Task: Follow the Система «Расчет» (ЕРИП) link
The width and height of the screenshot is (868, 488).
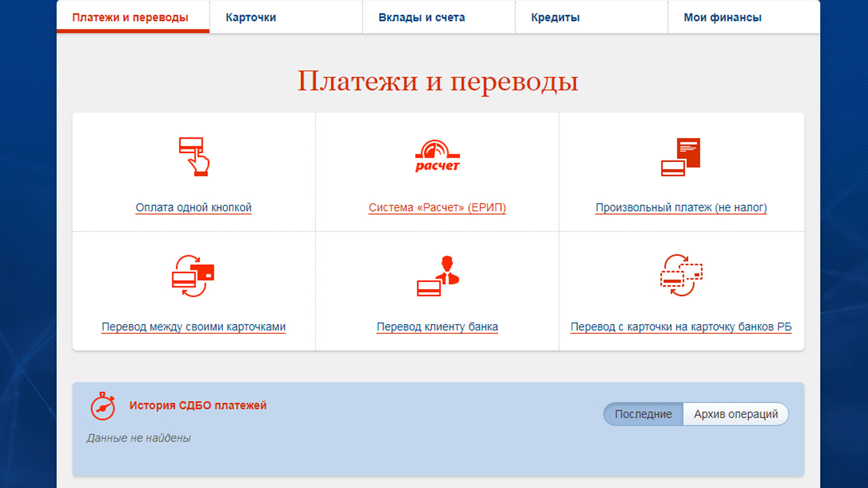Action: (x=437, y=208)
